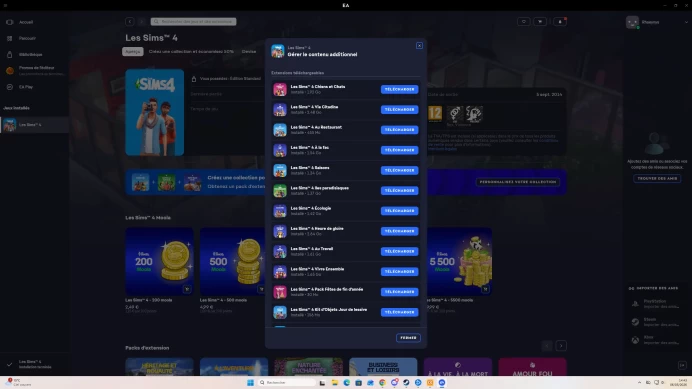The height and width of the screenshot is (389, 692).
Task: Open installation status at sidebar bottom
Action: 34,364
